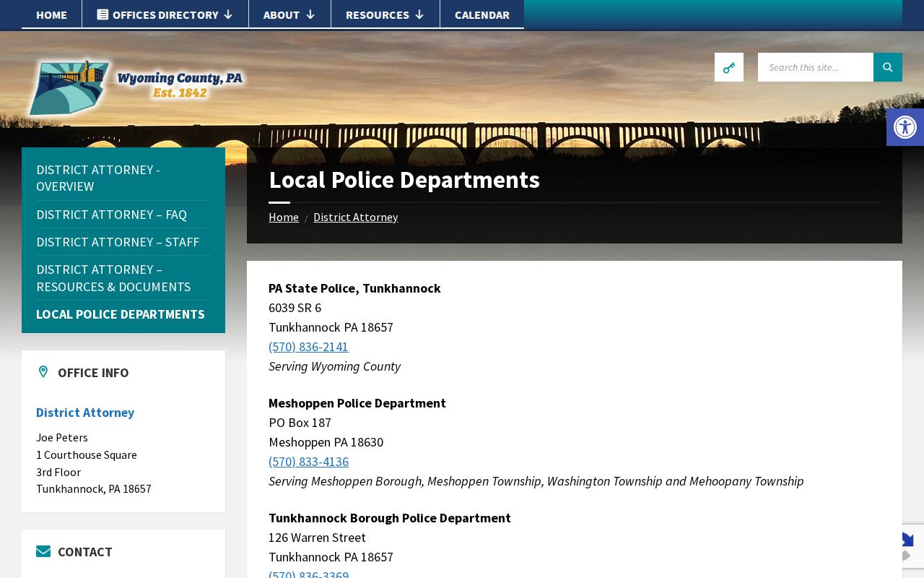Click the 6039 SR 6 address line
924x578 pixels.
pyautogui.click(x=295, y=308)
